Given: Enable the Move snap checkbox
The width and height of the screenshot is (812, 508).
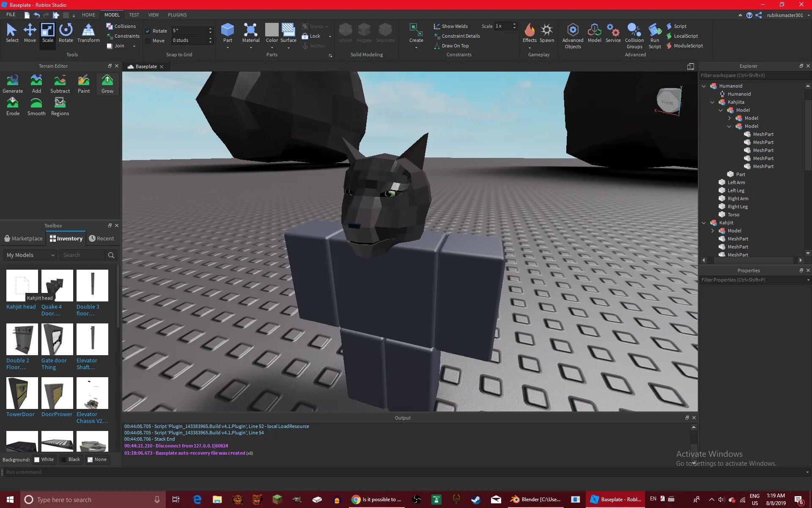Looking at the screenshot, I should tap(148, 41).
